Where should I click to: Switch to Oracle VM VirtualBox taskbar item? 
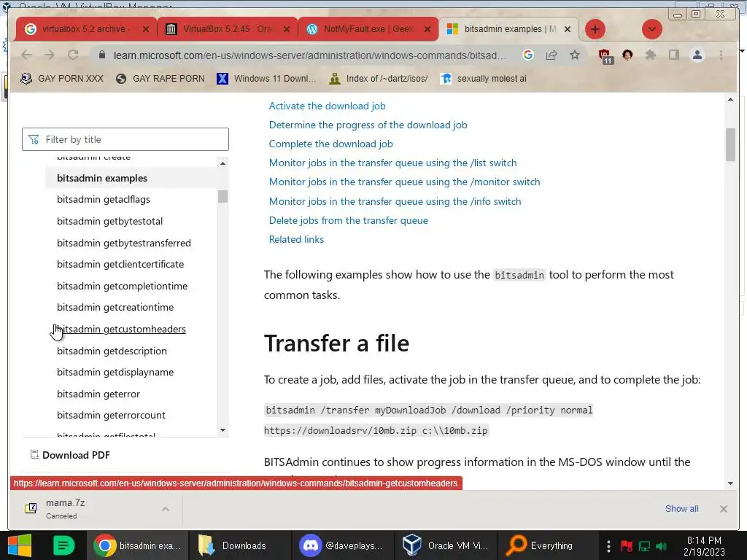click(x=446, y=545)
